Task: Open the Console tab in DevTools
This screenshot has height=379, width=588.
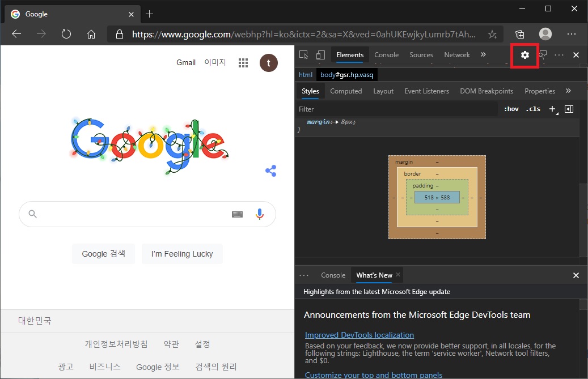Action: point(386,55)
